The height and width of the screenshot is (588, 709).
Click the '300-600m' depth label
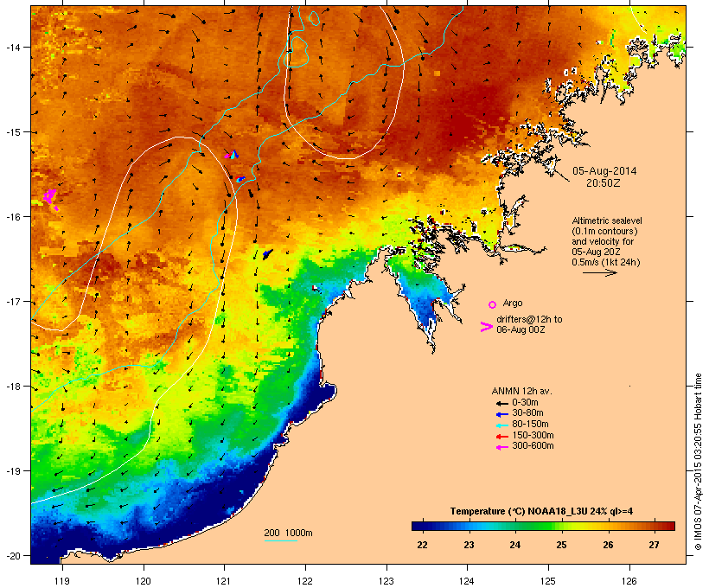click(x=533, y=446)
